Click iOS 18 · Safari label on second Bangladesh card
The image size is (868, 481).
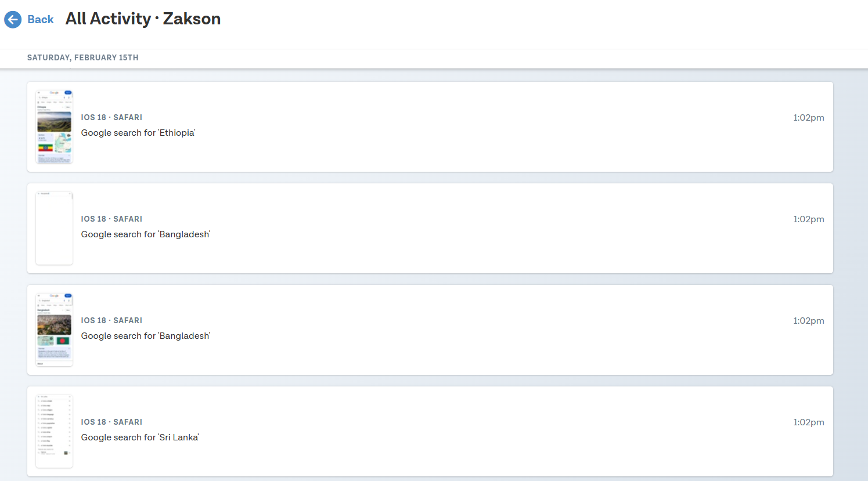111,320
